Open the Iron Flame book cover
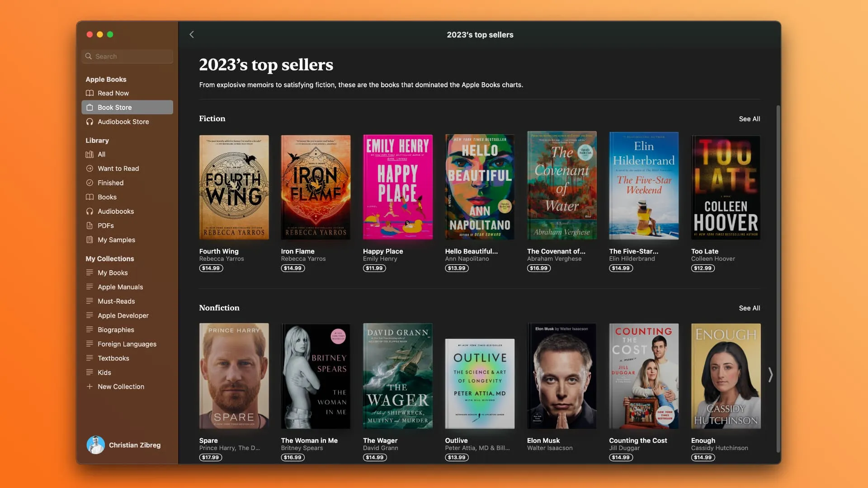This screenshot has height=488, width=868. click(x=316, y=188)
